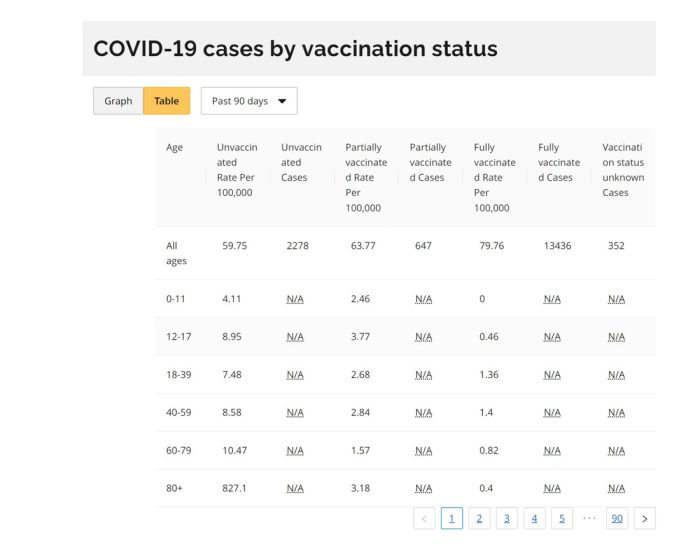700x549 pixels.
Task: Click Fully vaccinated Rate Per 100,000 header
Action: [x=495, y=178]
